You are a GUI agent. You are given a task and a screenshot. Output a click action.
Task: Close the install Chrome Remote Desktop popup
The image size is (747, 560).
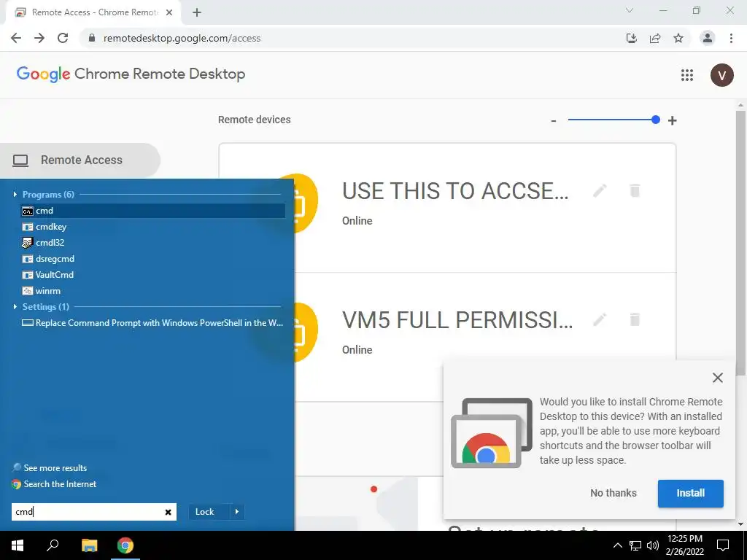click(x=718, y=378)
